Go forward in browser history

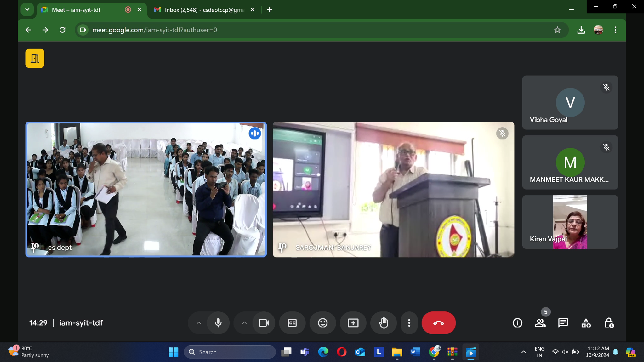pyautogui.click(x=45, y=30)
